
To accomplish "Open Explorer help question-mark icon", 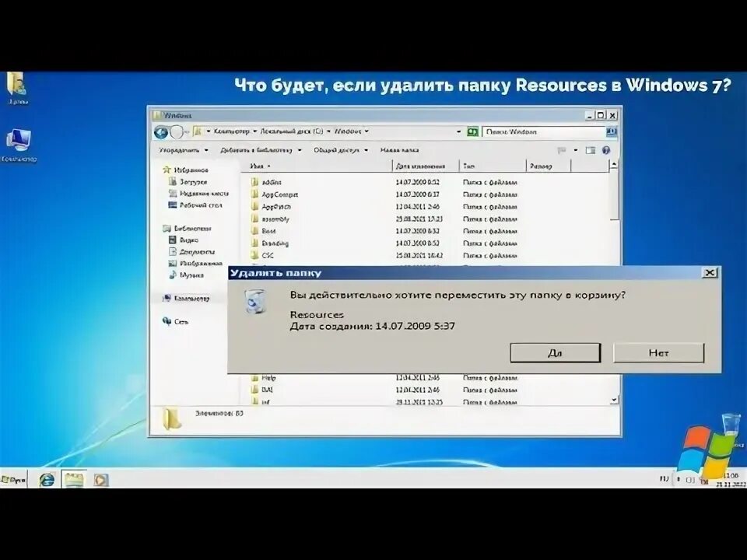I will tap(606, 150).
